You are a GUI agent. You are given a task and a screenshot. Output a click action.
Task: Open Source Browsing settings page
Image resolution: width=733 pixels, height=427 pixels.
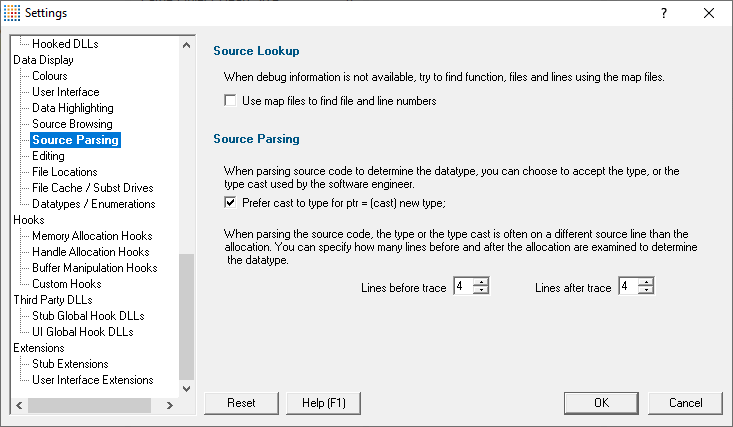click(72, 124)
